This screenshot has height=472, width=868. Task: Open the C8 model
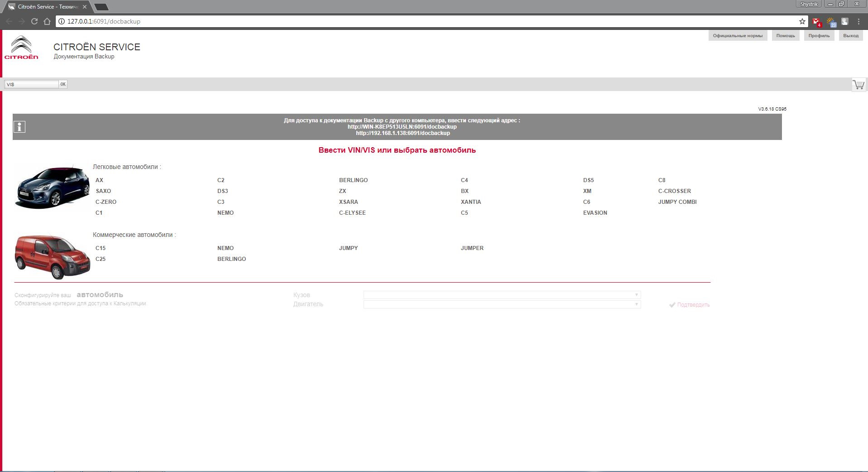pyautogui.click(x=662, y=180)
